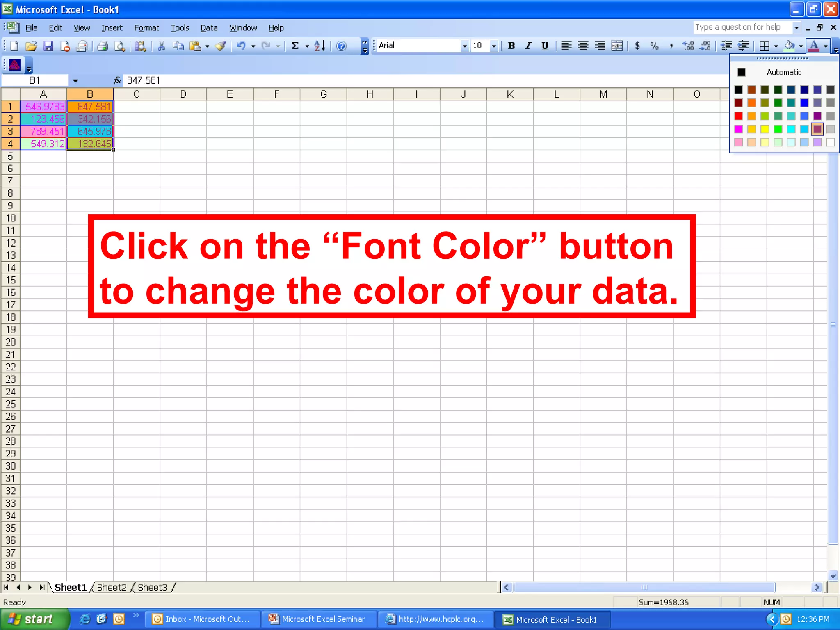Image resolution: width=840 pixels, height=630 pixels.
Task: Click the Research binoculars-book icon
Action: pos(140,46)
